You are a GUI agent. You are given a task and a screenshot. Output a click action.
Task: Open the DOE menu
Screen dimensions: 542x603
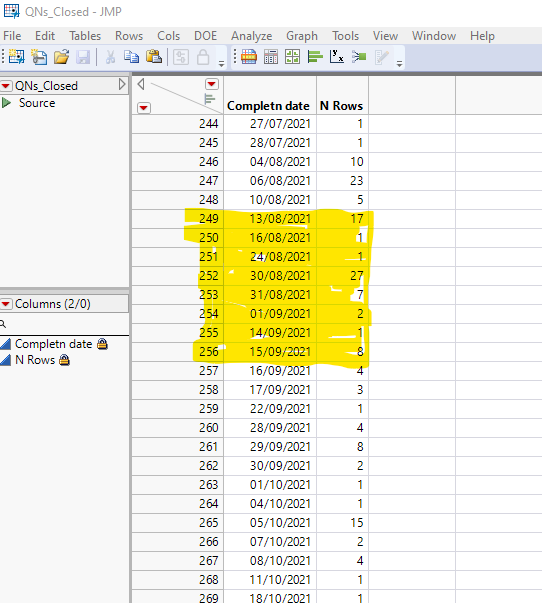[205, 36]
